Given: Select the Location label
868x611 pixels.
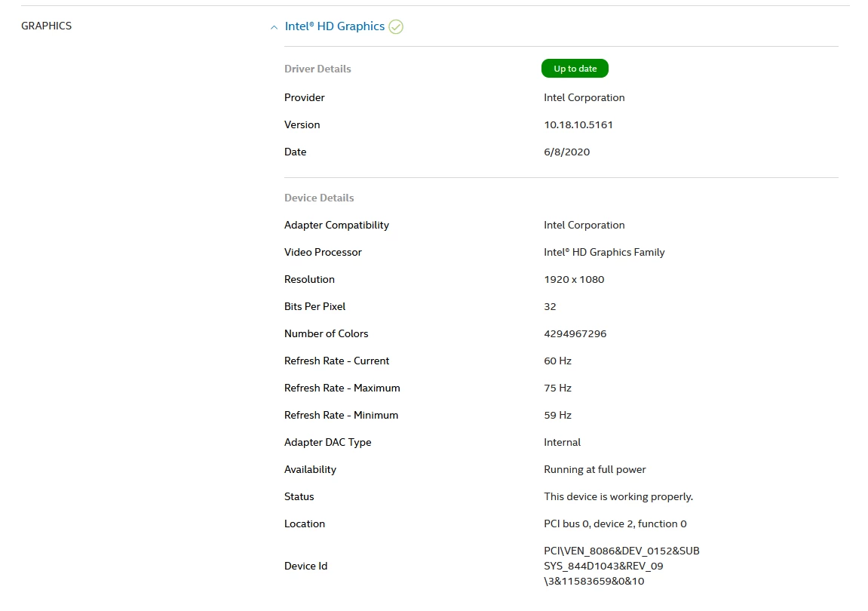Looking at the screenshot, I should pyautogui.click(x=305, y=523).
